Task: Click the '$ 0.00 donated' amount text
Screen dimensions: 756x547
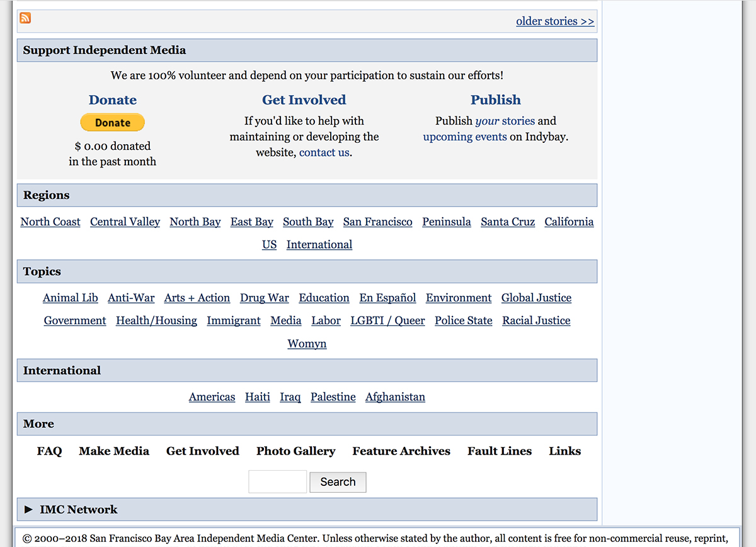Action: point(113,146)
